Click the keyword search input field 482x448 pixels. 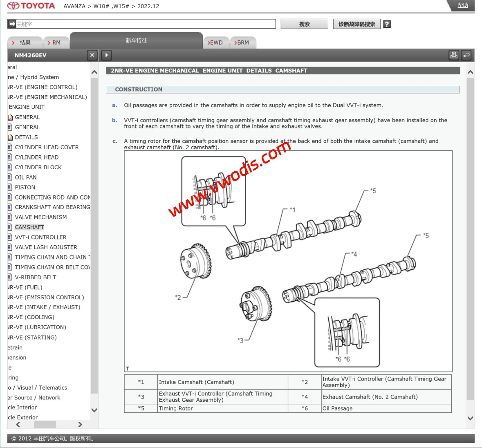145,24
